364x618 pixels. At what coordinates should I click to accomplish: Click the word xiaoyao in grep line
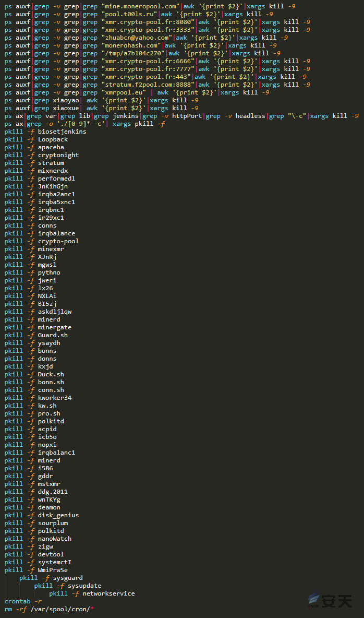tap(68, 100)
